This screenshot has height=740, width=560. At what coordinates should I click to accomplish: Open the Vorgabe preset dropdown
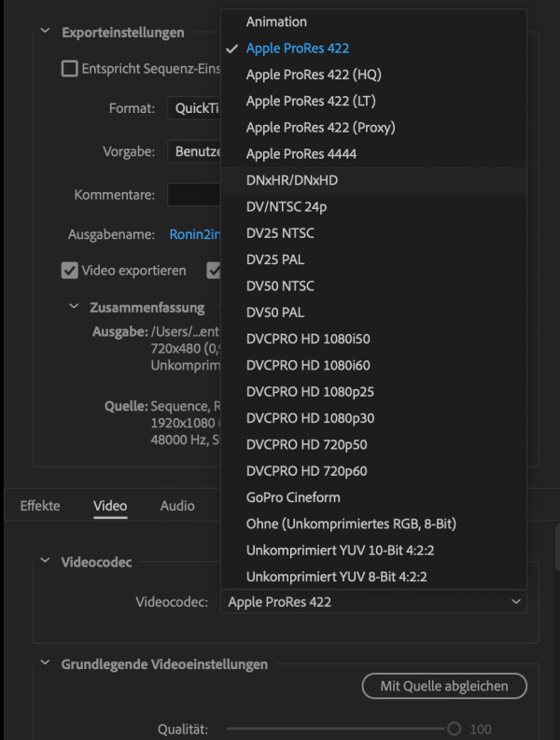click(x=194, y=151)
